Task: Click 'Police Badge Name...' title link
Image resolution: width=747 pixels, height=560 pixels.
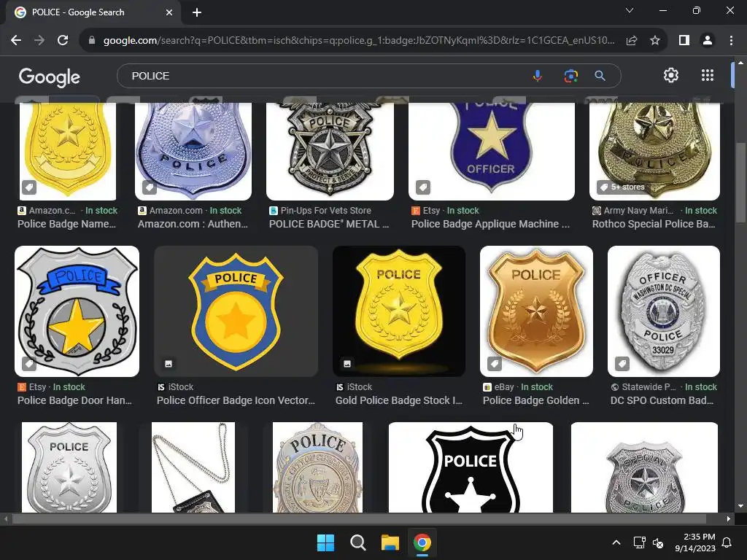Action: (x=66, y=224)
